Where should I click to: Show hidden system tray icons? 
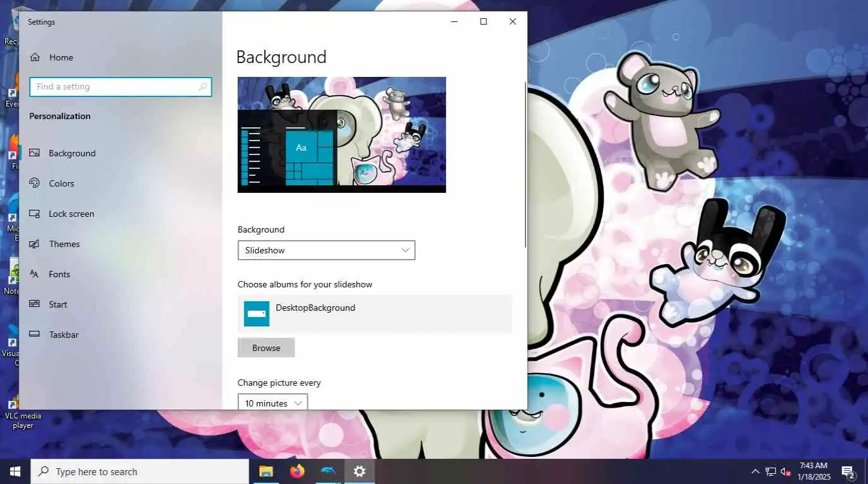[755, 471]
